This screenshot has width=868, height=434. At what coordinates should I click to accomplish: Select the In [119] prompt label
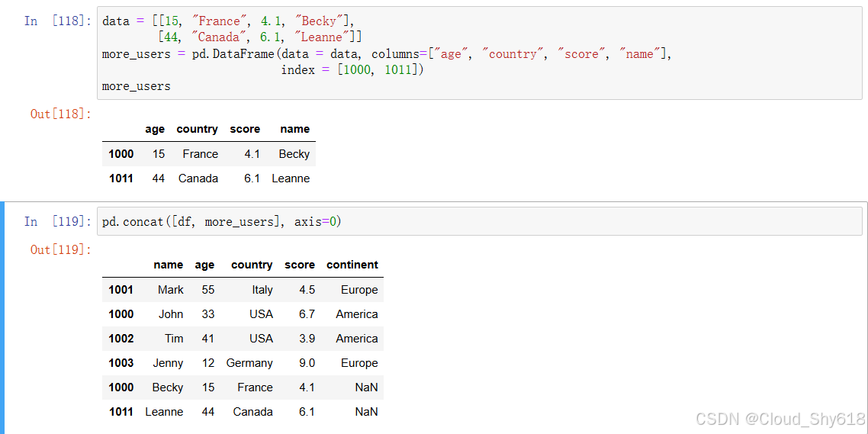pyautogui.click(x=57, y=221)
